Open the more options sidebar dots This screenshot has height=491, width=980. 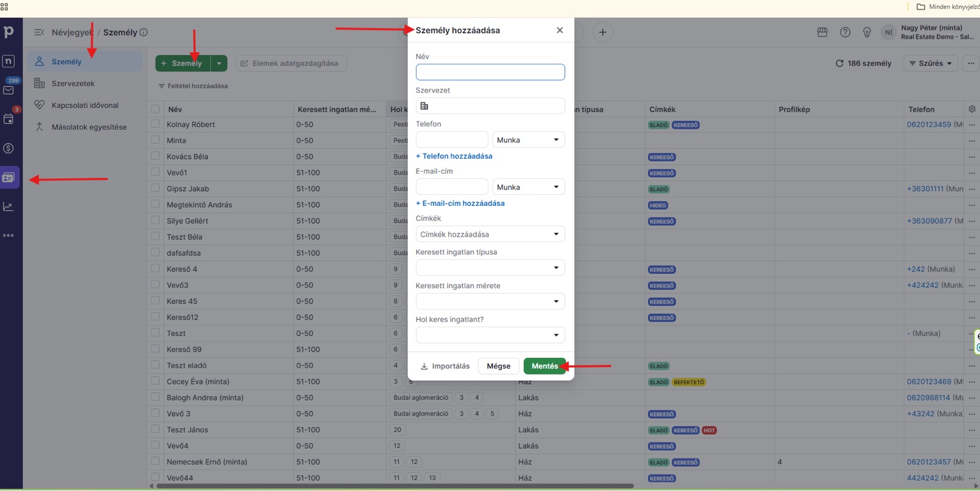click(x=9, y=235)
